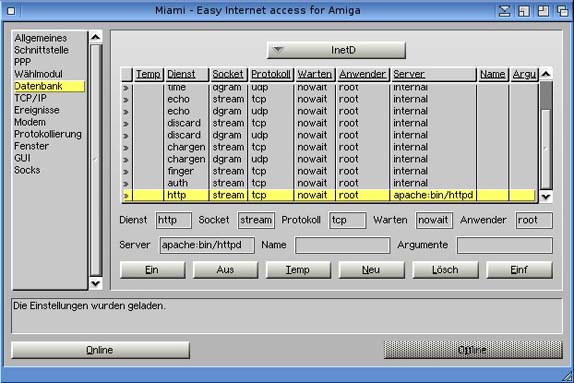Sort by Temp column header
The height and width of the screenshot is (383, 574).
tap(148, 74)
